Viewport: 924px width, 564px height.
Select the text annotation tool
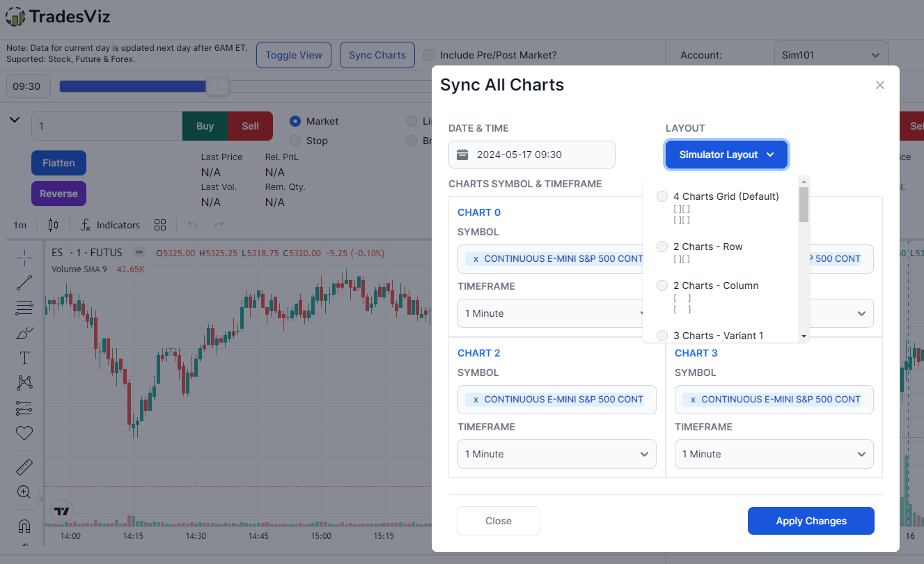click(24, 358)
